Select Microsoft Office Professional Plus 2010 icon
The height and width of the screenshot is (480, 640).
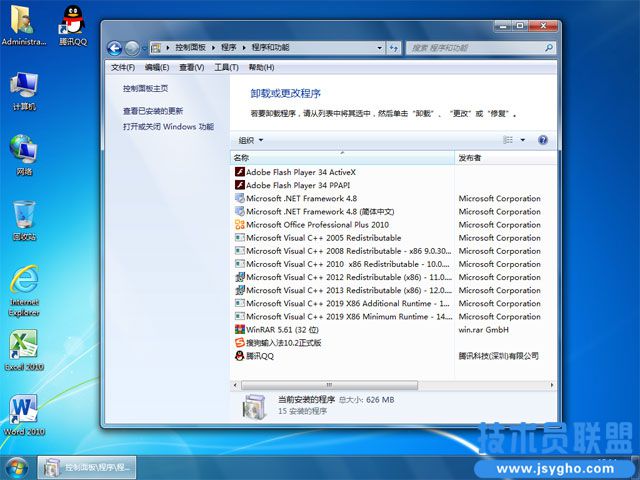click(x=240, y=224)
